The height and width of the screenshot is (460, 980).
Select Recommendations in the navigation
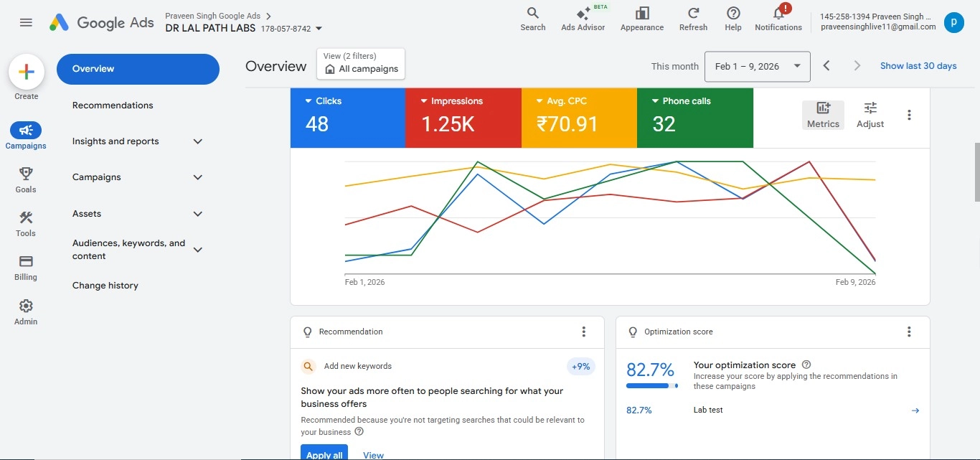113,105
